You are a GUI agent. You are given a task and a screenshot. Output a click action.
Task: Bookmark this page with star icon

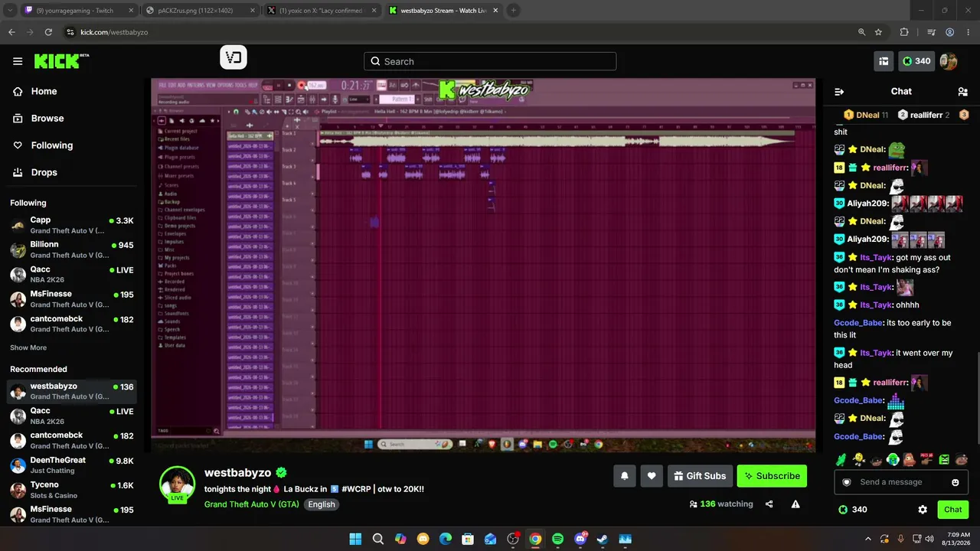point(878,32)
